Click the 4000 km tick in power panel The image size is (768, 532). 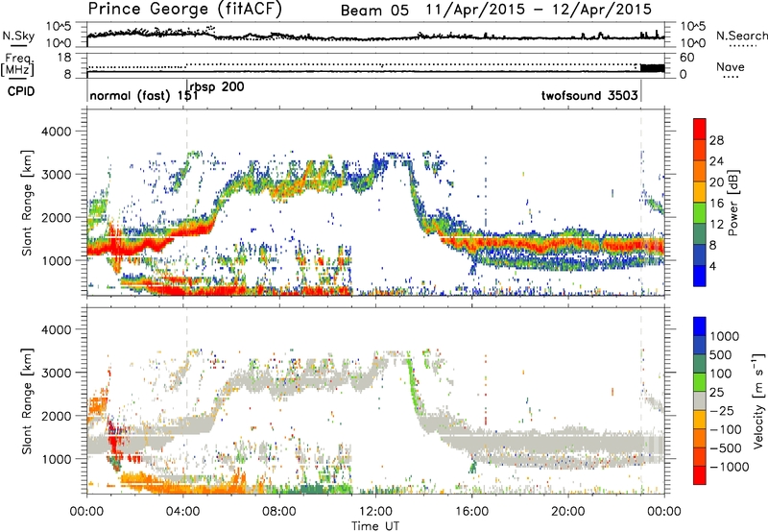(59, 132)
